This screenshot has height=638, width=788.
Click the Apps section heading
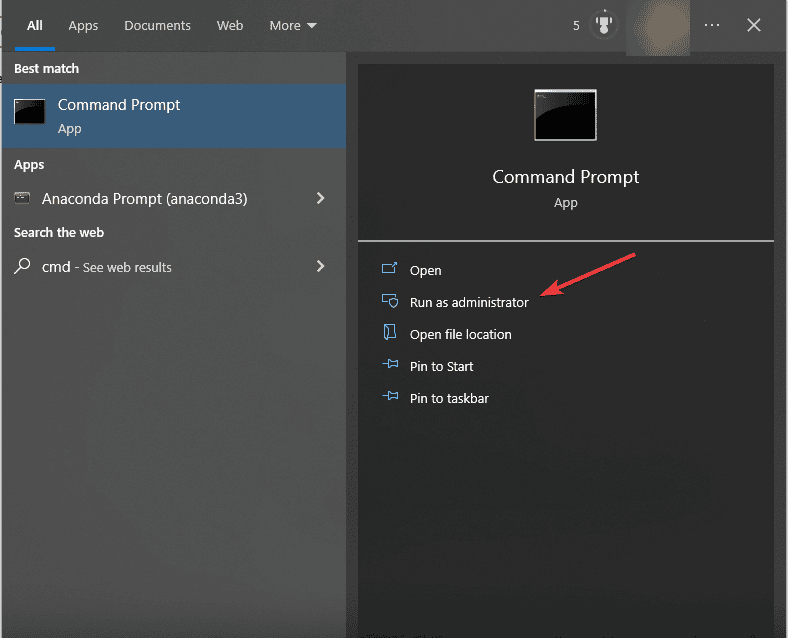tap(29, 165)
